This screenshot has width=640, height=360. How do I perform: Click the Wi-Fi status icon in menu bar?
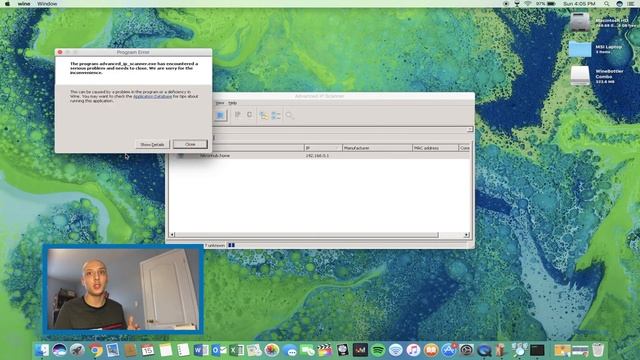click(528, 4)
